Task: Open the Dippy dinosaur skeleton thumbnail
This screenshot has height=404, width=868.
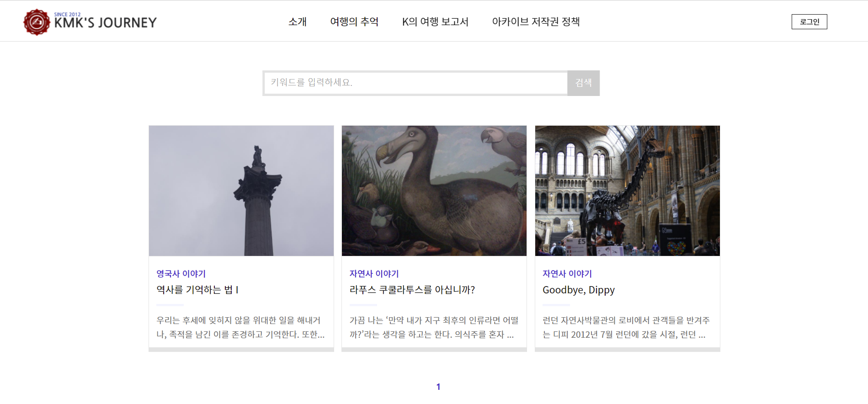Action: 627,191
